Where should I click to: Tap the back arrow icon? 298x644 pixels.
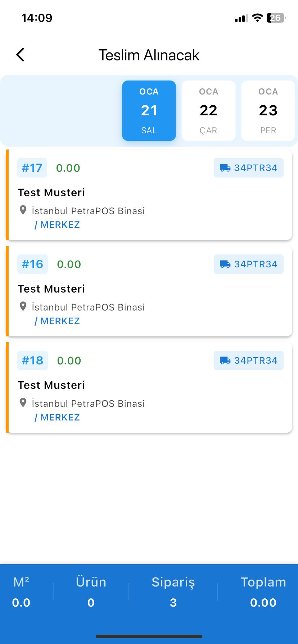(x=21, y=55)
